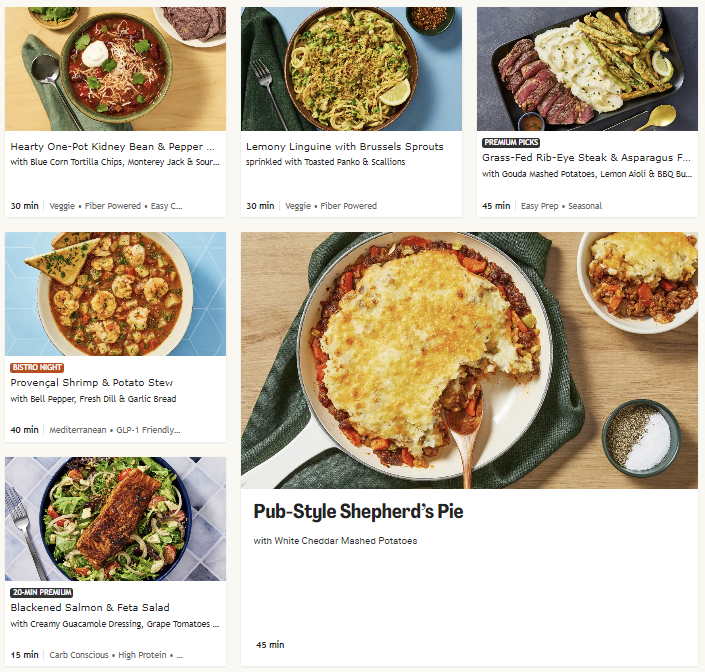Click the large shepherd's pie skillet image
This screenshot has width=705, height=672.
coord(469,360)
